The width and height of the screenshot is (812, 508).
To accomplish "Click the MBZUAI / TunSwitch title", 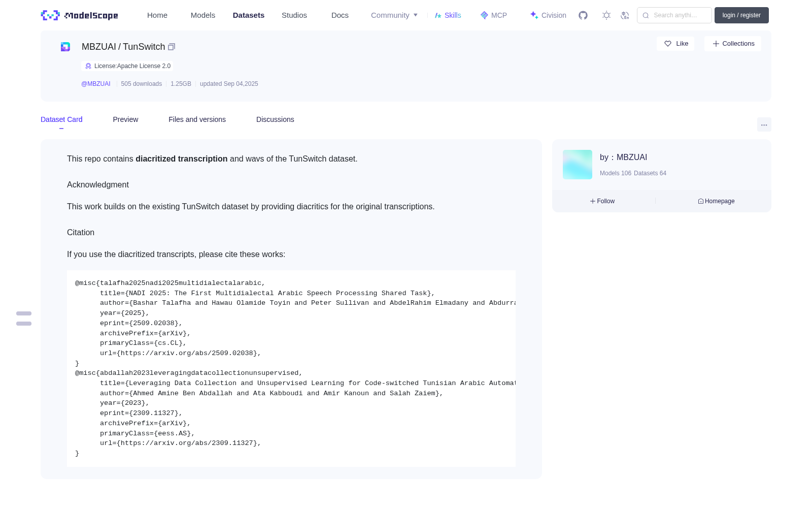I will 123,47.
